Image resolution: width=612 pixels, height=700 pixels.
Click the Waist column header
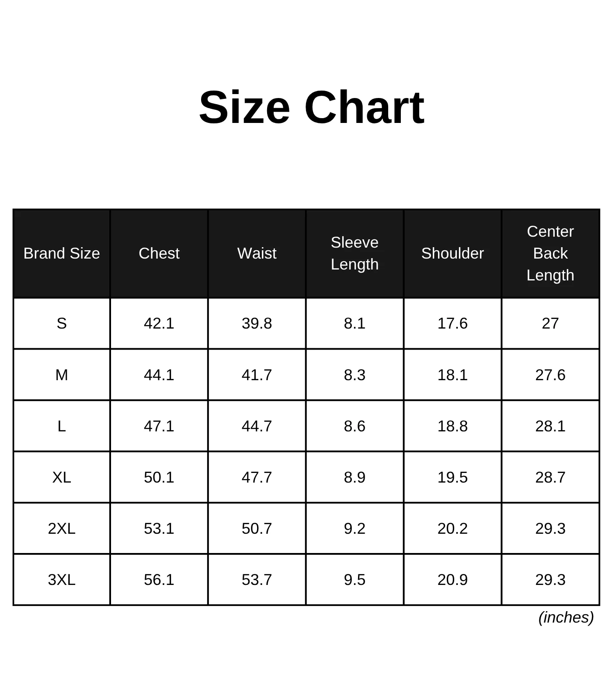257,253
